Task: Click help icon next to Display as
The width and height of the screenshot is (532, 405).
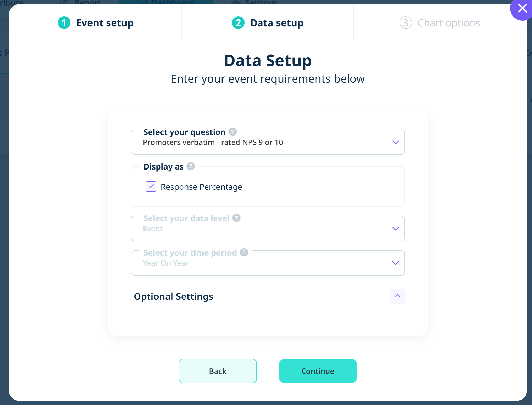Action: [191, 166]
